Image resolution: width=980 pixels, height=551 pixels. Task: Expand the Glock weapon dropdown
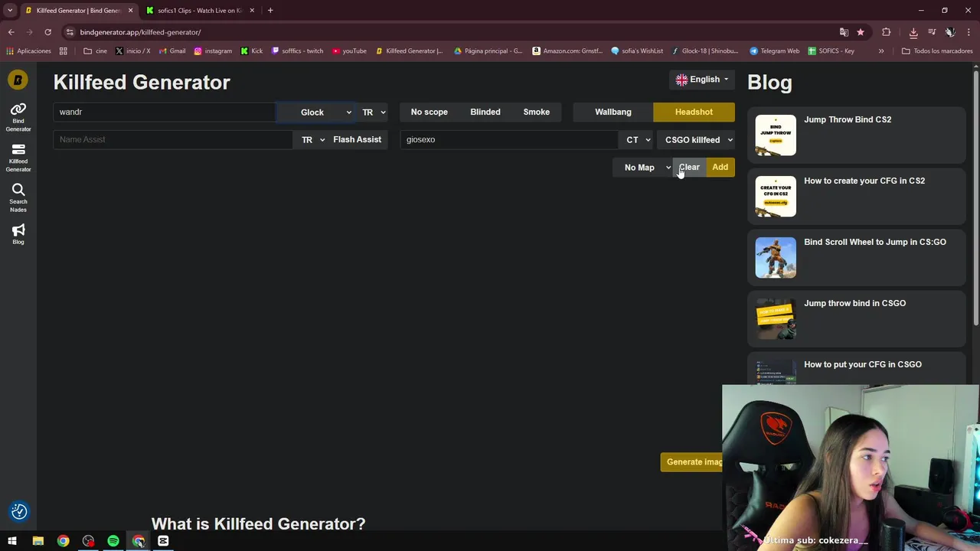coord(315,112)
